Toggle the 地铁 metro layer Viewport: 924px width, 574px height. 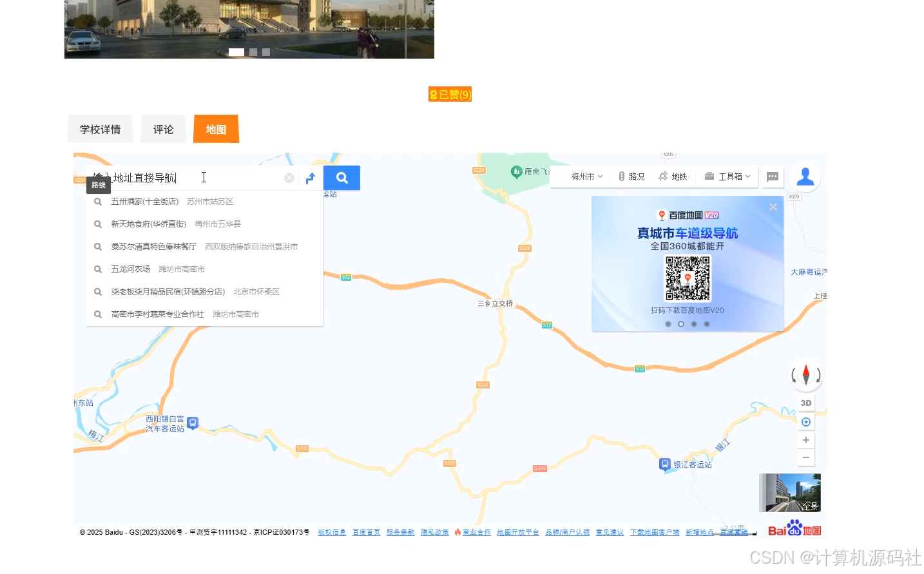673,176
